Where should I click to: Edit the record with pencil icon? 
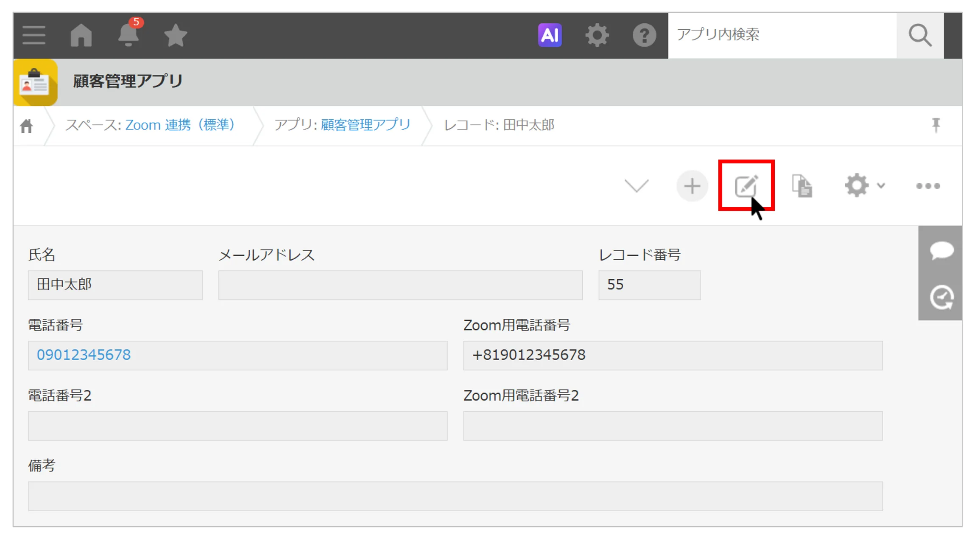tap(746, 185)
